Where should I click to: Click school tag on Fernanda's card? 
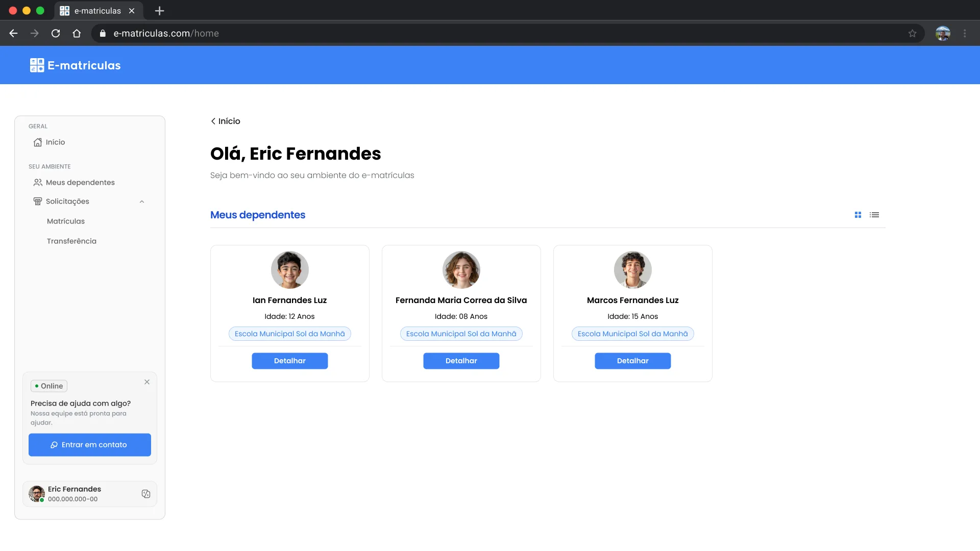[x=461, y=334]
